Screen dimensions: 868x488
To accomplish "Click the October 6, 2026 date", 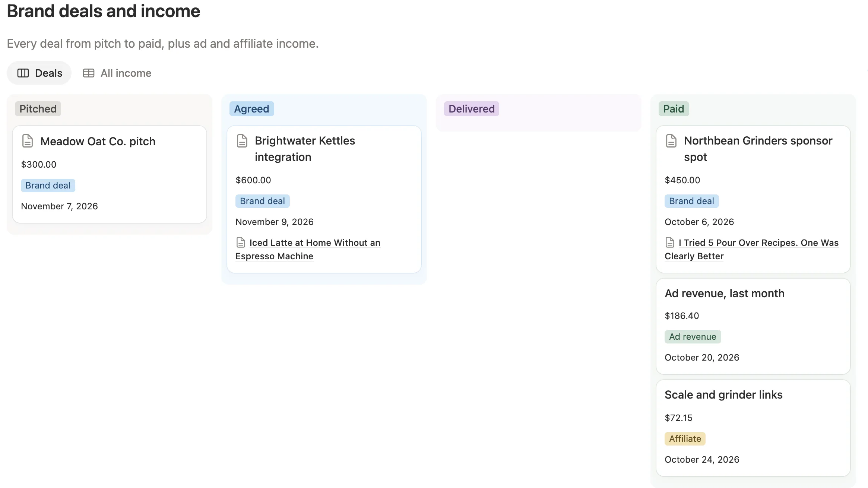I will pos(699,222).
